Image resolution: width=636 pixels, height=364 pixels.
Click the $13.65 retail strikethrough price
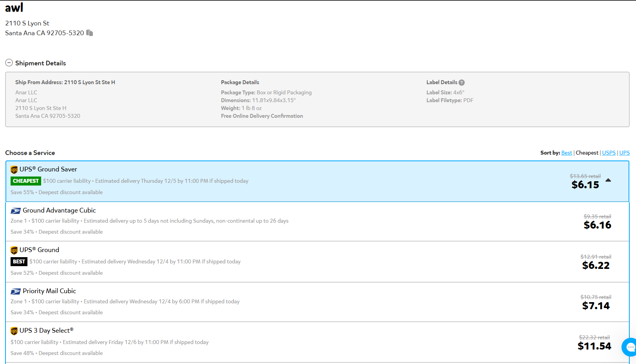coord(585,176)
